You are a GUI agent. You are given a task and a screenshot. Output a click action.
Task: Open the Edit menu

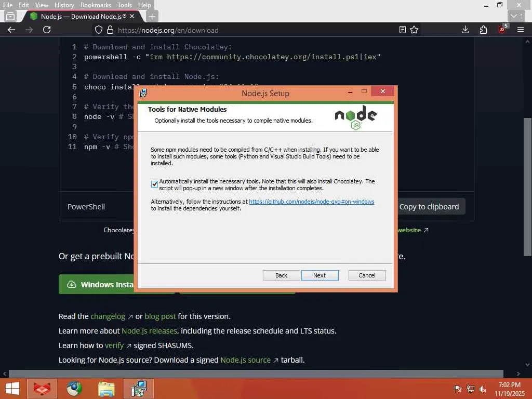coord(23,5)
